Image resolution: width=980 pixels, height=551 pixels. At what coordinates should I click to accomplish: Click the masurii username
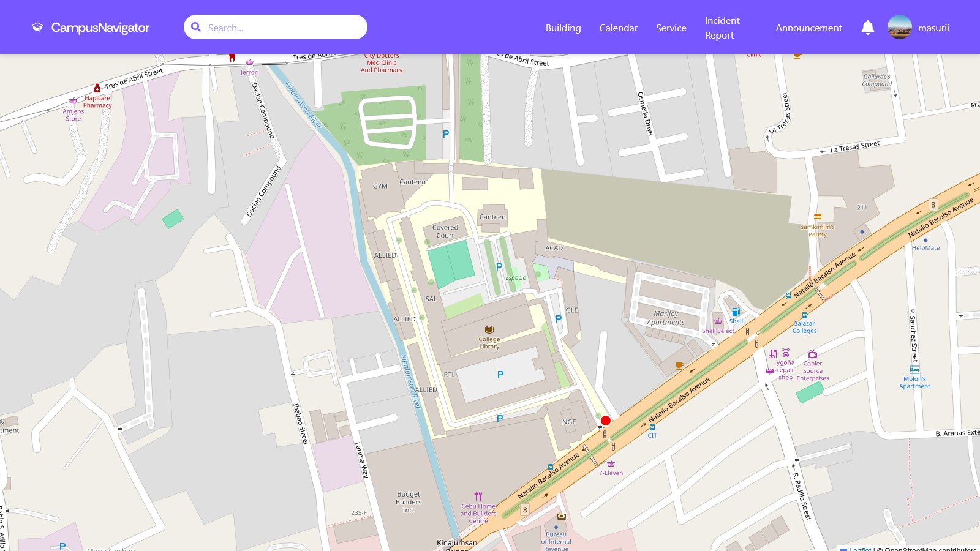click(x=933, y=28)
